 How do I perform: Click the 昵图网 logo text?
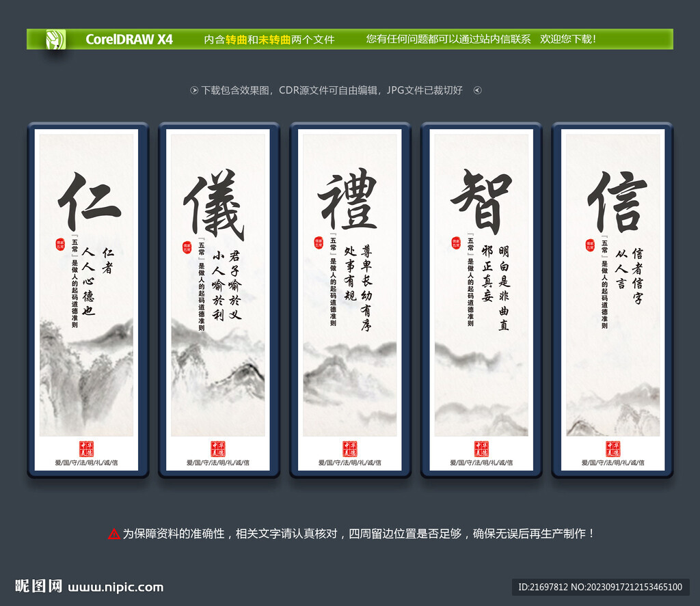tap(38, 586)
